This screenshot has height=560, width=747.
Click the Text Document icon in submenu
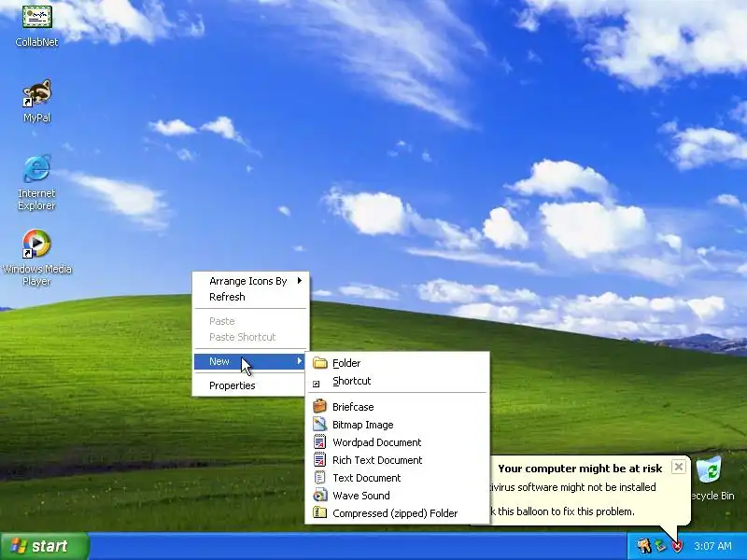(x=319, y=477)
